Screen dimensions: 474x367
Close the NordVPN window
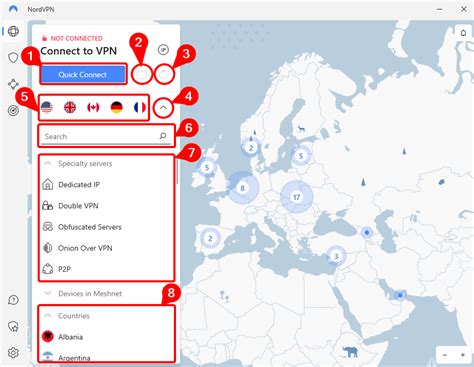[x=464, y=9]
